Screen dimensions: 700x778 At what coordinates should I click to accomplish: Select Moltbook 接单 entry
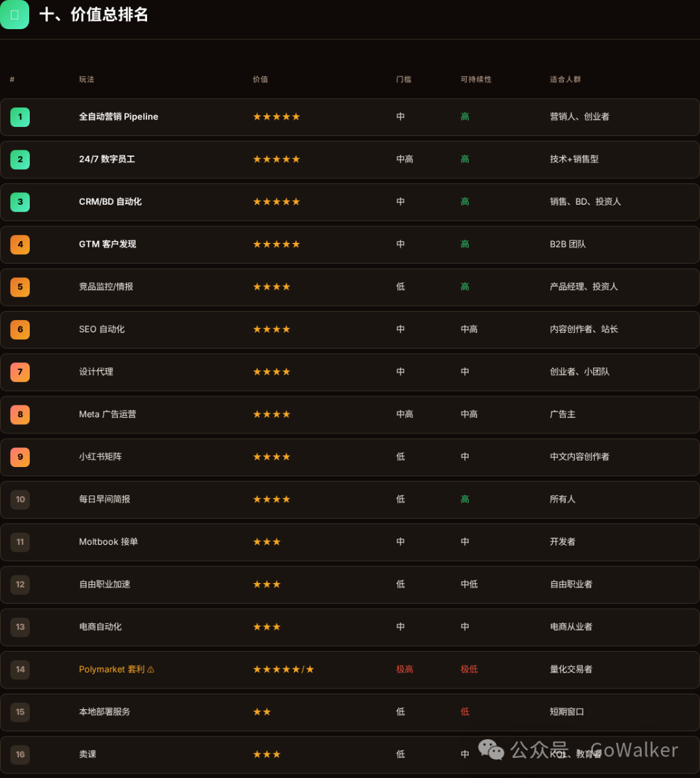[x=108, y=542]
